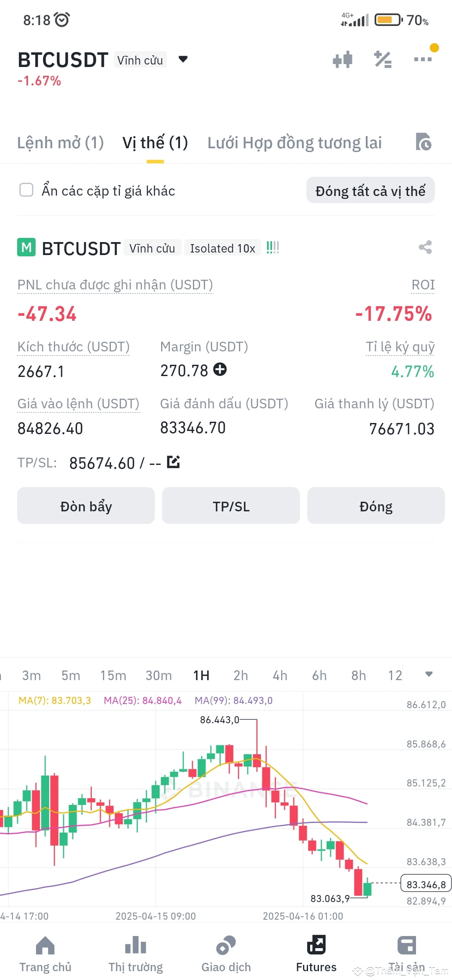Select the 4h chart timeframe
Viewport: 452px width, 980px height.
[280, 675]
